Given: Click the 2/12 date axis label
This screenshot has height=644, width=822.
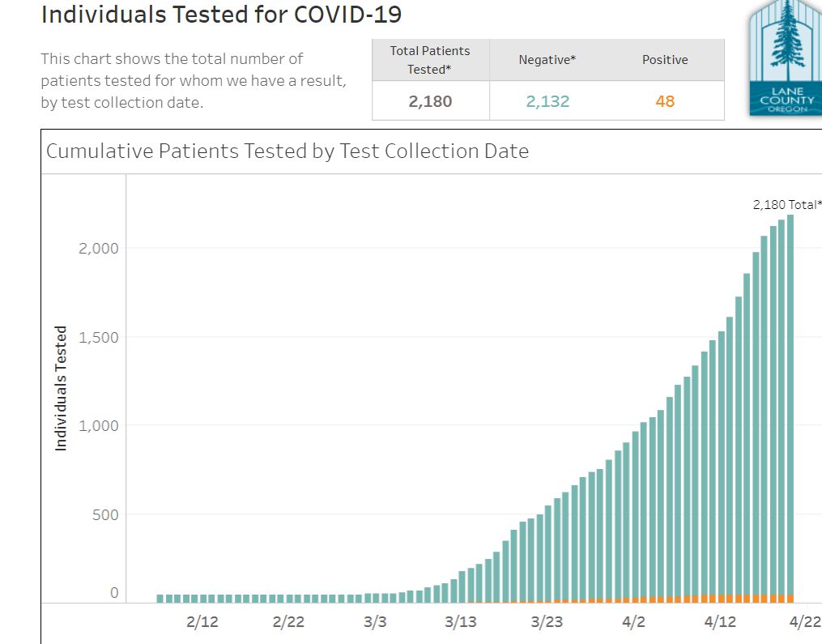Looking at the screenshot, I should (202, 622).
